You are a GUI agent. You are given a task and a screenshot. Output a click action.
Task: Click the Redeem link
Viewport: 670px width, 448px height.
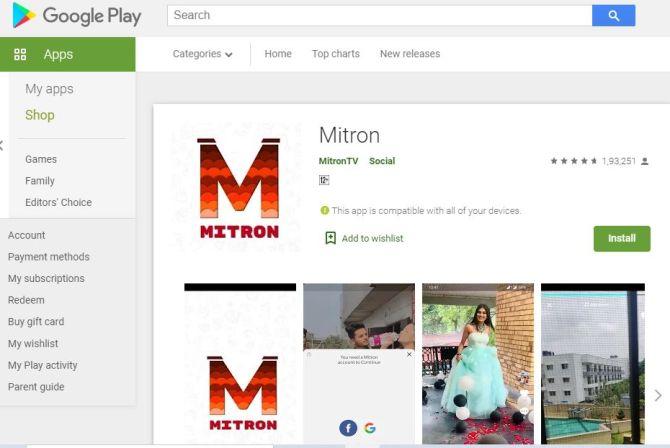[26, 300]
